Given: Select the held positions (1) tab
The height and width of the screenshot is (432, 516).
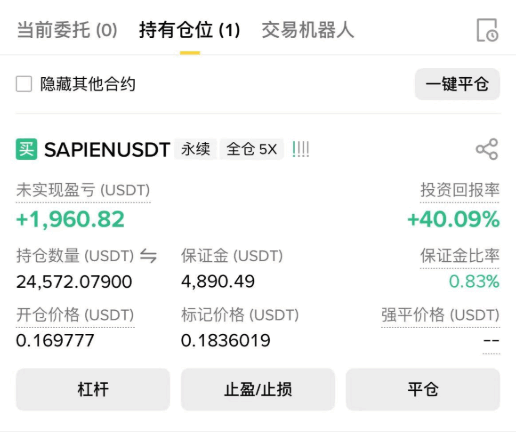Looking at the screenshot, I should [x=190, y=30].
